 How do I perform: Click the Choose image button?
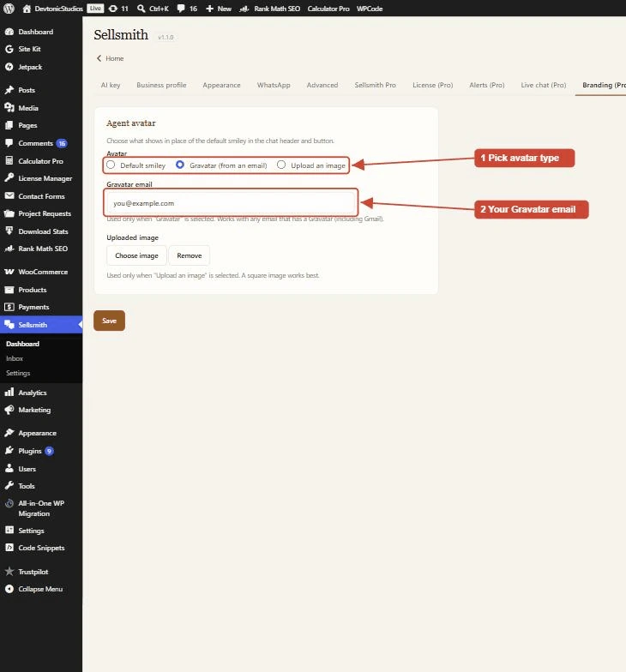click(136, 255)
